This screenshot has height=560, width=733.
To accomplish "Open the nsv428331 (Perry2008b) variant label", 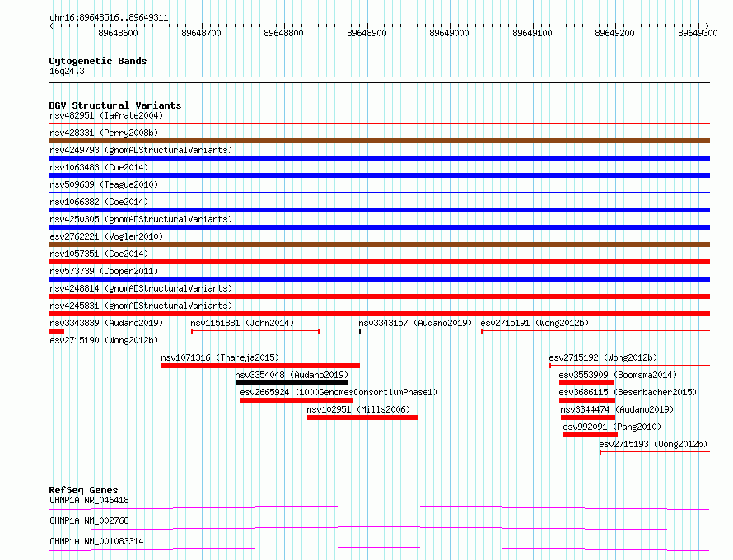I will (x=104, y=133).
